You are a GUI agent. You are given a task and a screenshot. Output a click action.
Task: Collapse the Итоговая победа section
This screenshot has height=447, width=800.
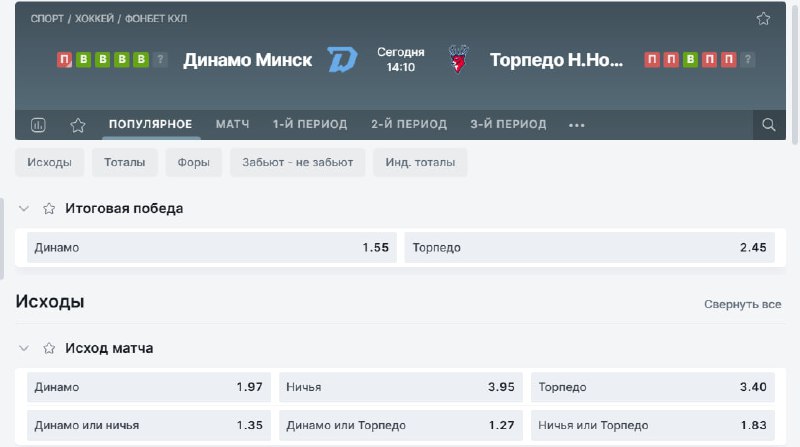coord(24,208)
